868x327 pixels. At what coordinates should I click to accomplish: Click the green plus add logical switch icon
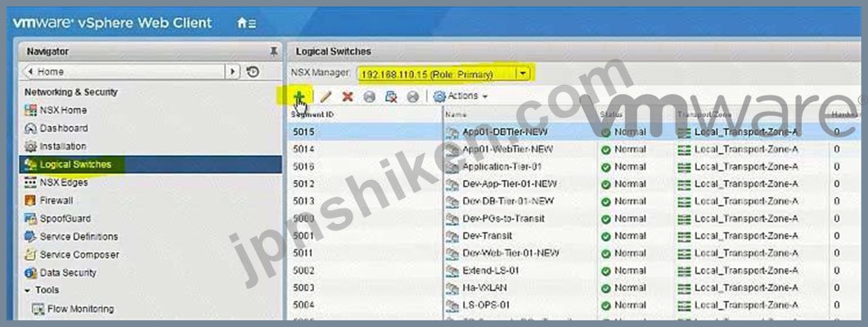click(x=299, y=96)
